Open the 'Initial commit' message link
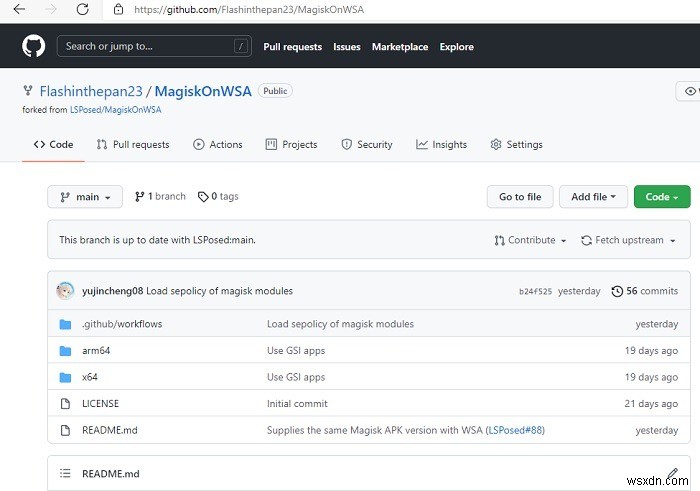Screen dimensions: 700x491 tap(297, 404)
